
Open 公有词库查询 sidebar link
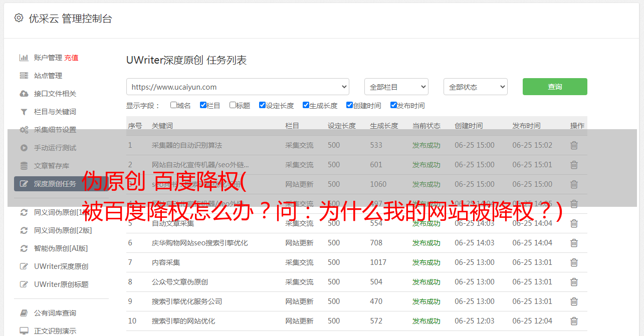(x=55, y=313)
